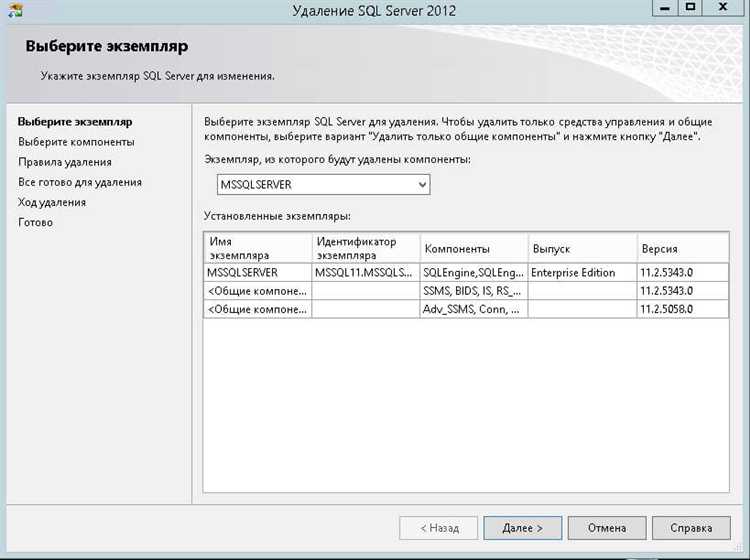
Task: Select the Ход удаления step
Action: [x=52, y=202]
